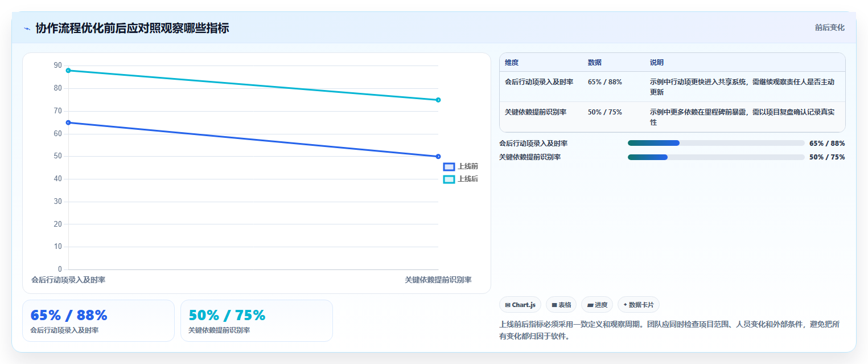Select the 进度 tag chip
This screenshot has height=364, width=868.
597,305
